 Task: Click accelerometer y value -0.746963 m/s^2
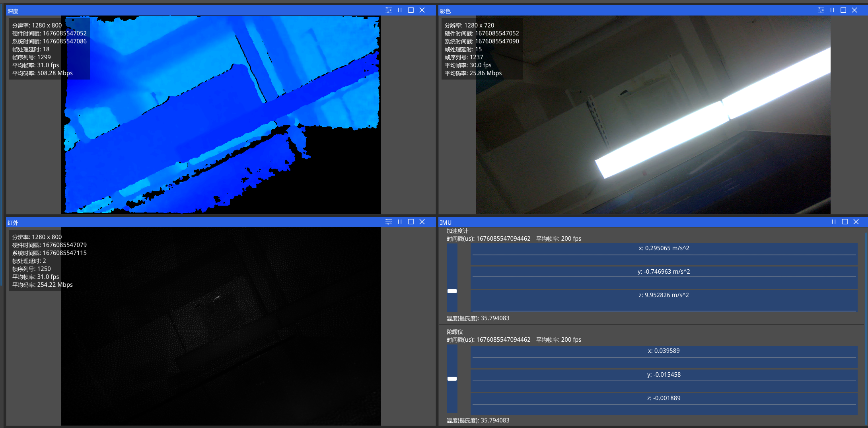[x=664, y=272]
